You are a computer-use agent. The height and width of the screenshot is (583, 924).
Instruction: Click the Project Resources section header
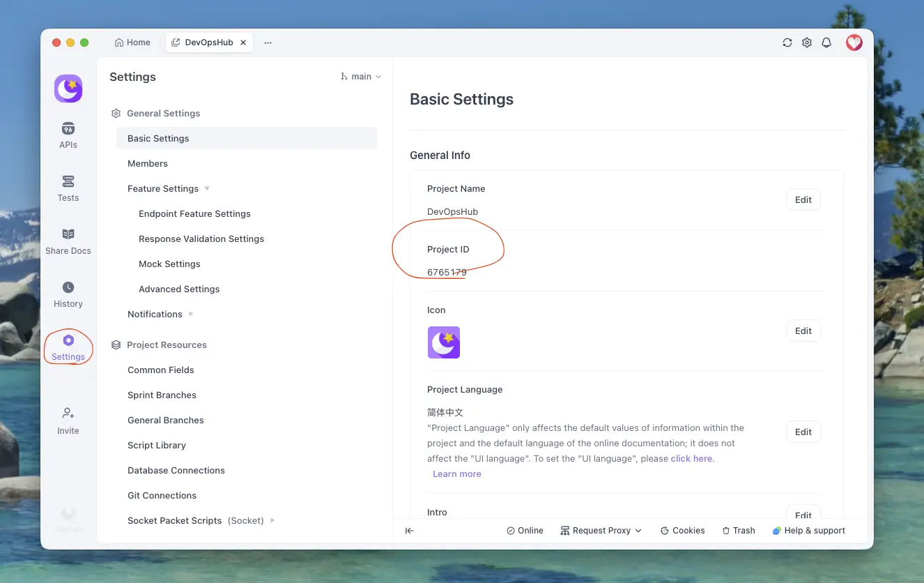point(159,344)
